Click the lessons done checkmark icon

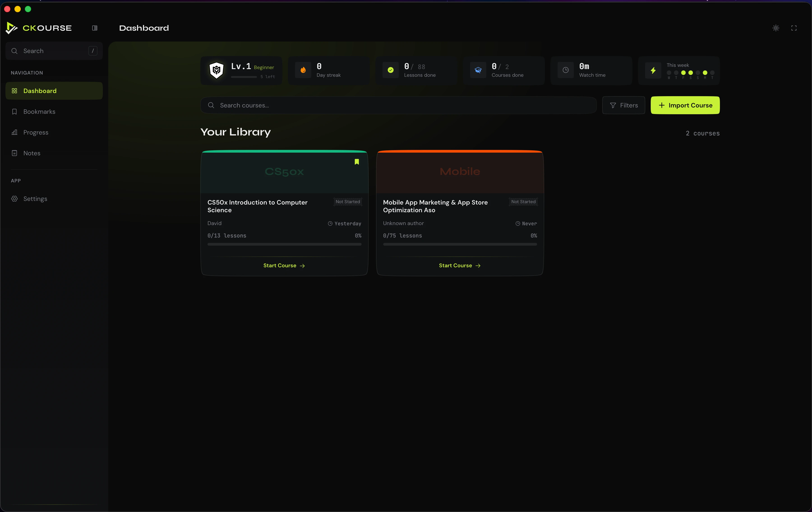coord(390,70)
